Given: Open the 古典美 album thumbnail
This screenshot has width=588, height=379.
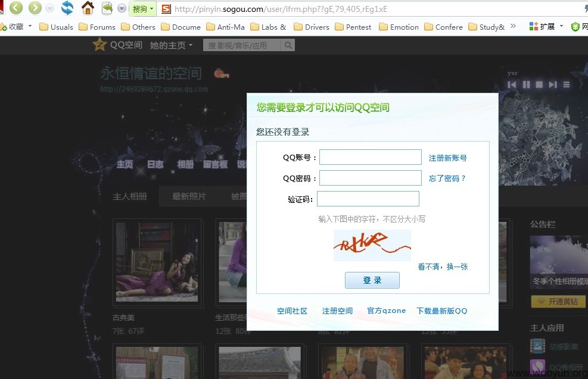Looking at the screenshot, I should [157, 262].
